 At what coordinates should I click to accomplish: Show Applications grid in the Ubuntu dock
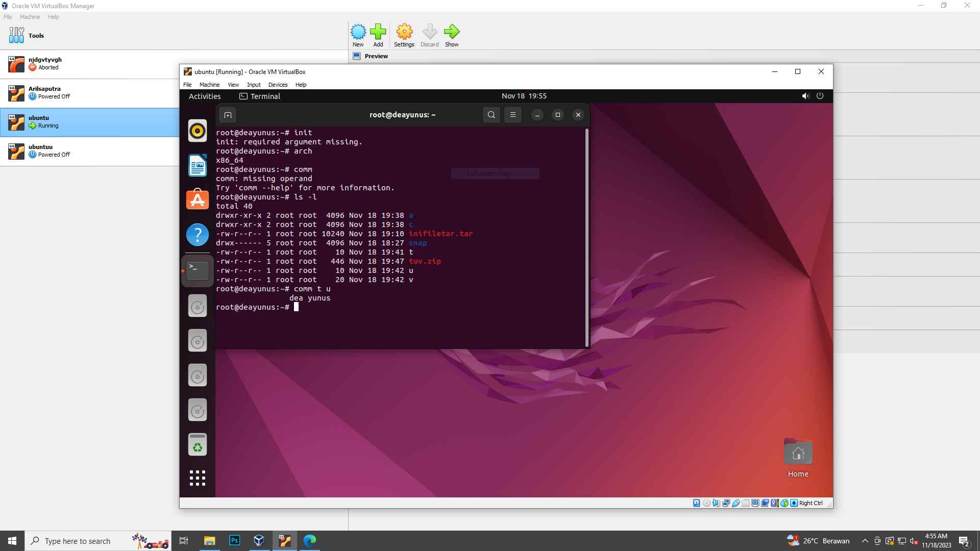pos(198,478)
